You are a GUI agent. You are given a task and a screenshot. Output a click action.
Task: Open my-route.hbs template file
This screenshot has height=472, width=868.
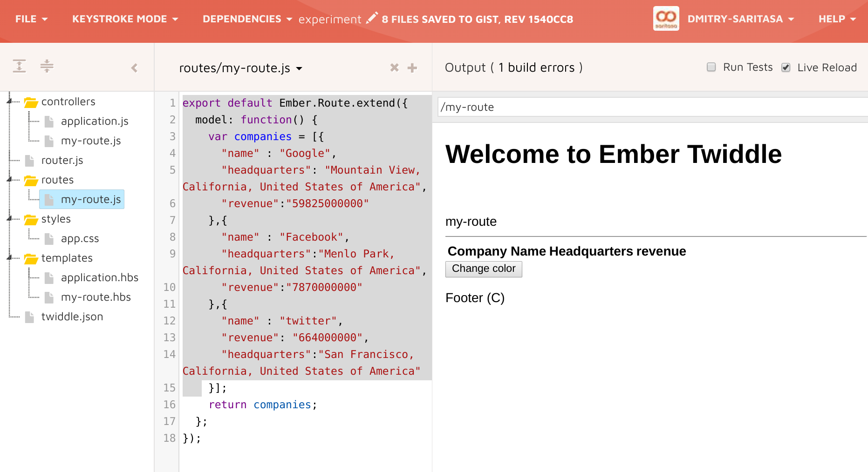tap(96, 297)
